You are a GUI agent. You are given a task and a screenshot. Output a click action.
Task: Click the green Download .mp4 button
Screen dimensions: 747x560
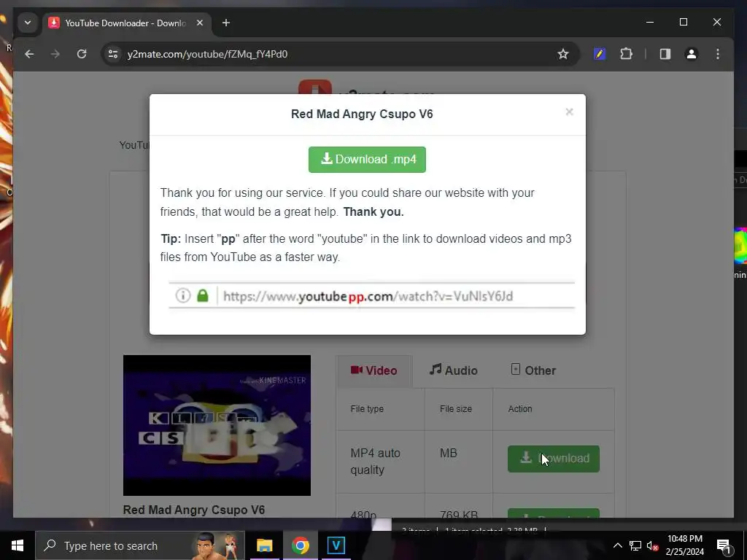coord(367,160)
